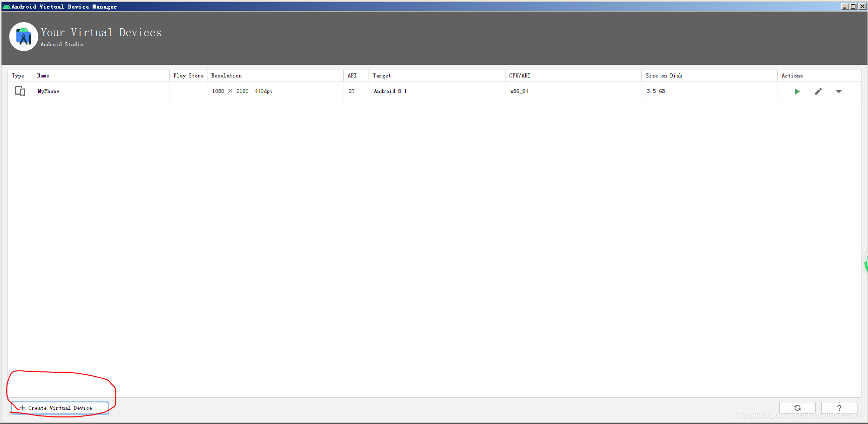The width and height of the screenshot is (868, 424).
Task: Sort by Name column header
Action: point(101,75)
